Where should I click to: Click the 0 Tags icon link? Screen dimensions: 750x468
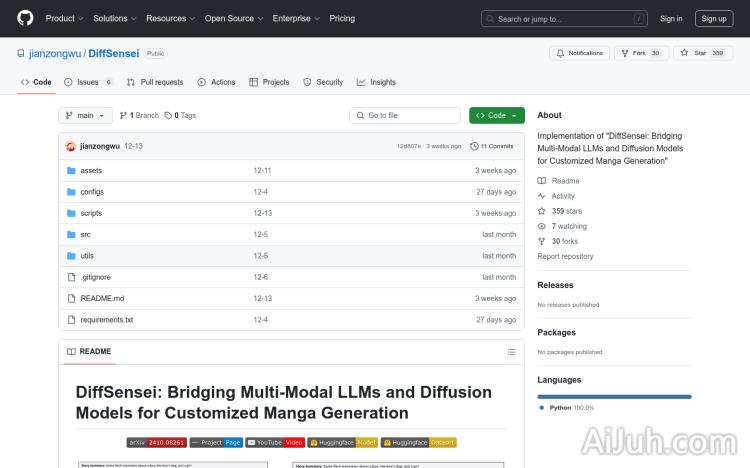tap(180, 116)
